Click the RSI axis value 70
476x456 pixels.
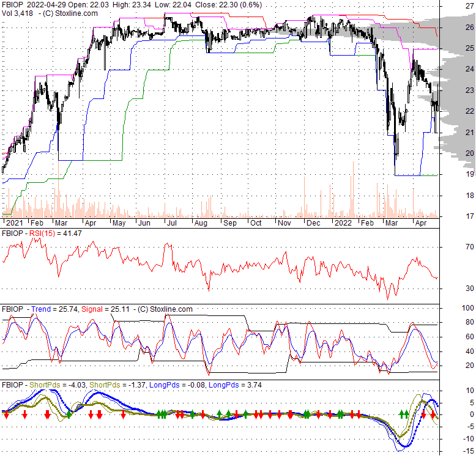pos(470,247)
